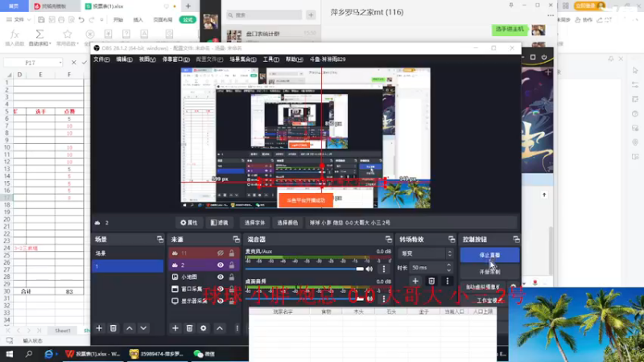Click the 选择颜色 button
644x362 pixels.
pyautogui.click(x=287, y=223)
